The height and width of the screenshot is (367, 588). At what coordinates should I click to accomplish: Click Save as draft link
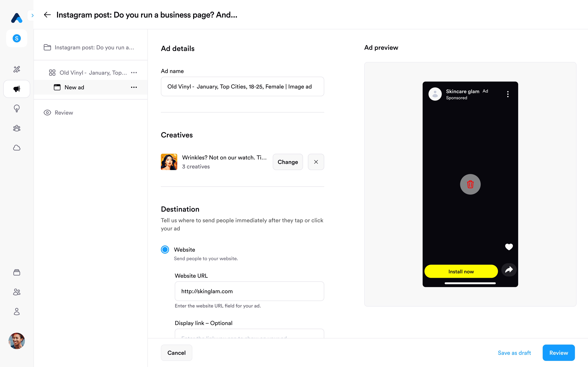514,353
